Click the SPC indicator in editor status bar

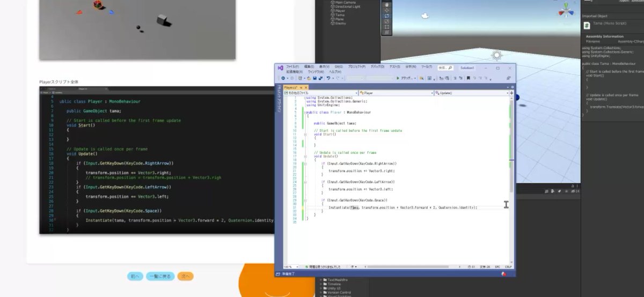pos(497,266)
